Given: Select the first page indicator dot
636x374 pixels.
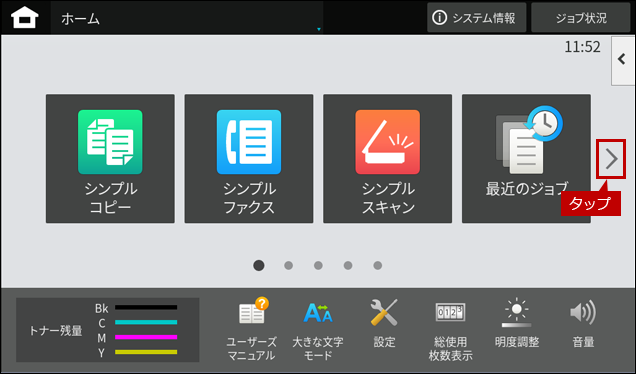Looking at the screenshot, I should (259, 265).
